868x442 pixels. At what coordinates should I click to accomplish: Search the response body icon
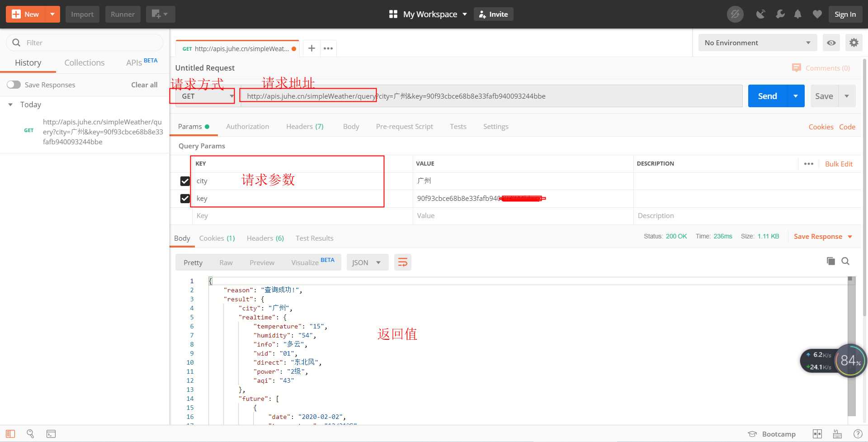coord(845,261)
